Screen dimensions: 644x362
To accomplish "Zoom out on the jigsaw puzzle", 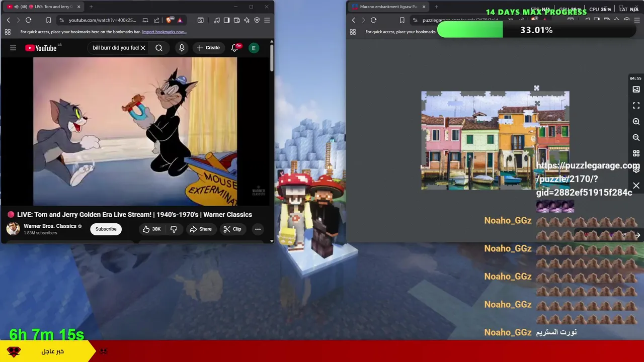I will click(636, 137).
